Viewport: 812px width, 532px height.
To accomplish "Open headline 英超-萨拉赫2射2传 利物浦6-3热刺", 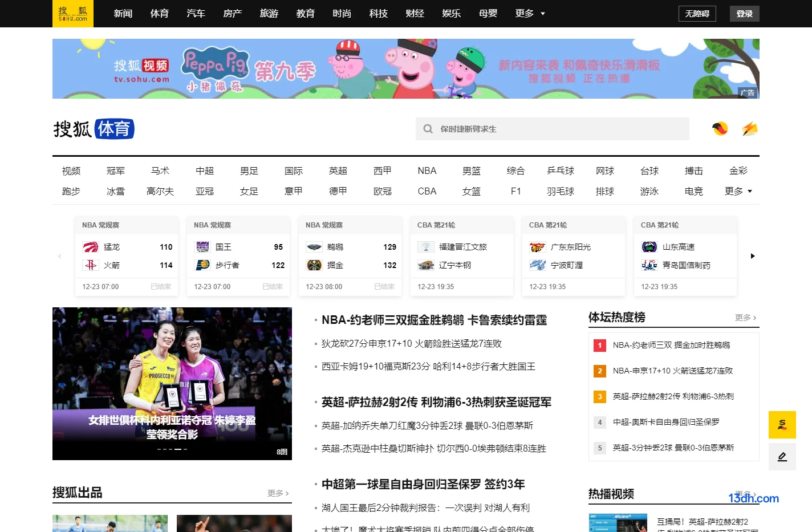I will click(436, 402).
